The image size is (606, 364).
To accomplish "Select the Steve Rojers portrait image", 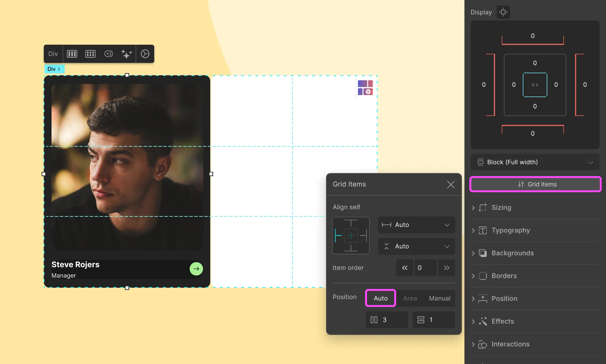I will point(127,167).
